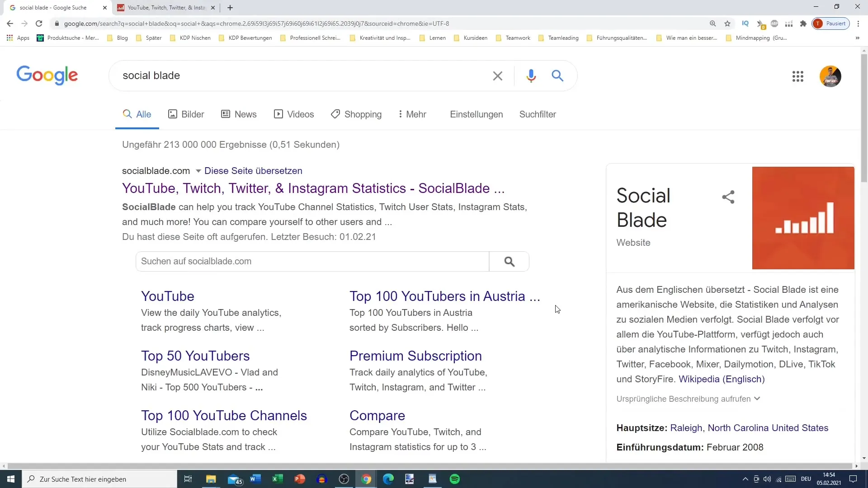
Task: Open OBS Studio from the taskbar
Action: point(344,479)
